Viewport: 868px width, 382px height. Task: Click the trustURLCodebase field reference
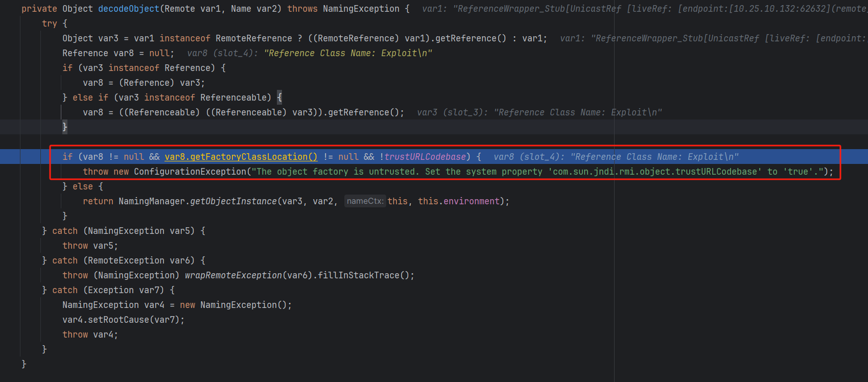[x=425, y=157]
